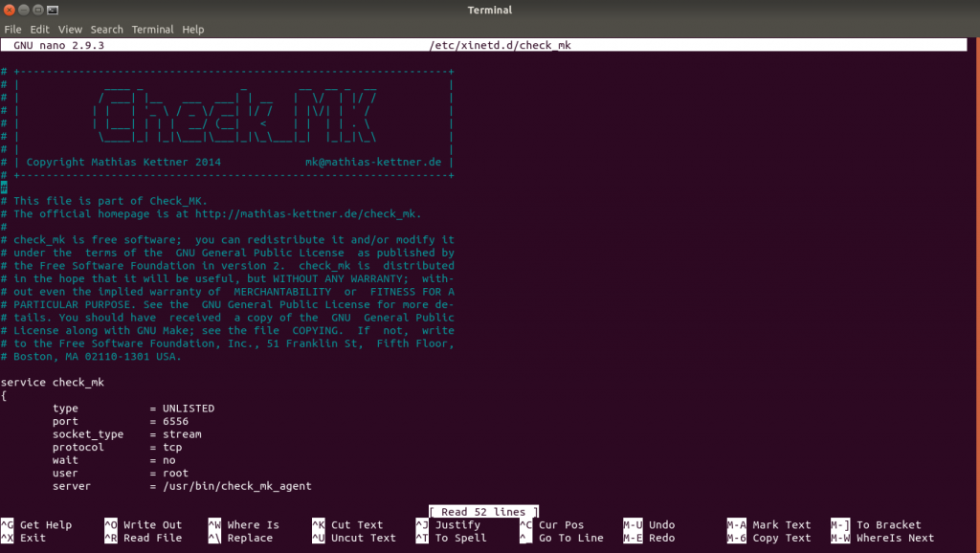This screenshot has height=553, width=980.
Task: Click the terminal icon in title bar
Action: [54, 10]
